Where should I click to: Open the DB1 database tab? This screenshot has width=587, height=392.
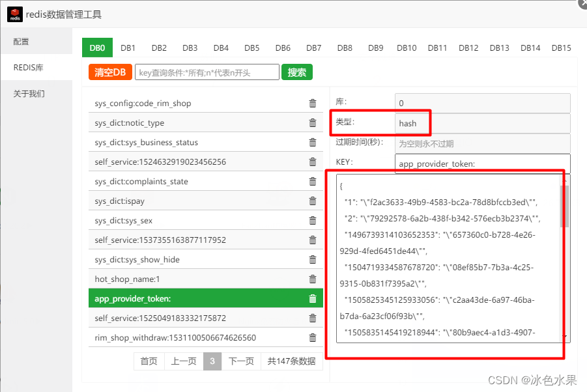click(128, 48)
